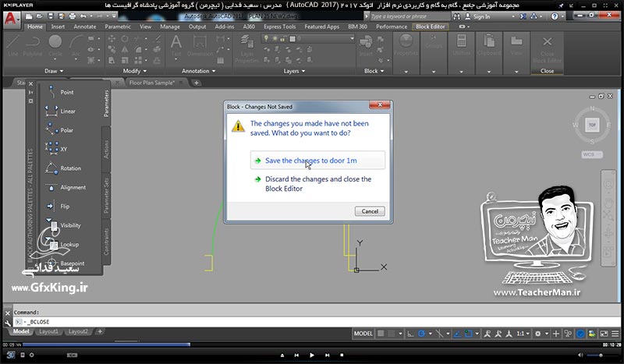Open the Manage ribbon tab

click(170, 27)
